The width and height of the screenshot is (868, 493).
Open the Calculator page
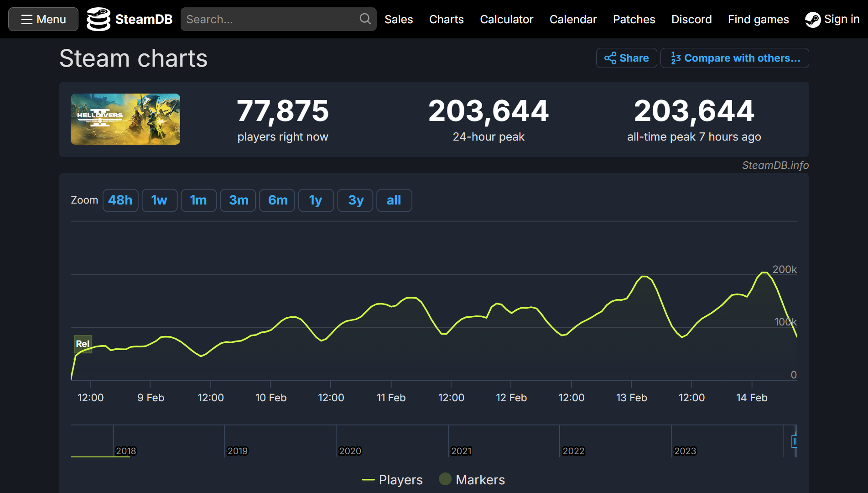click(507, 19)
